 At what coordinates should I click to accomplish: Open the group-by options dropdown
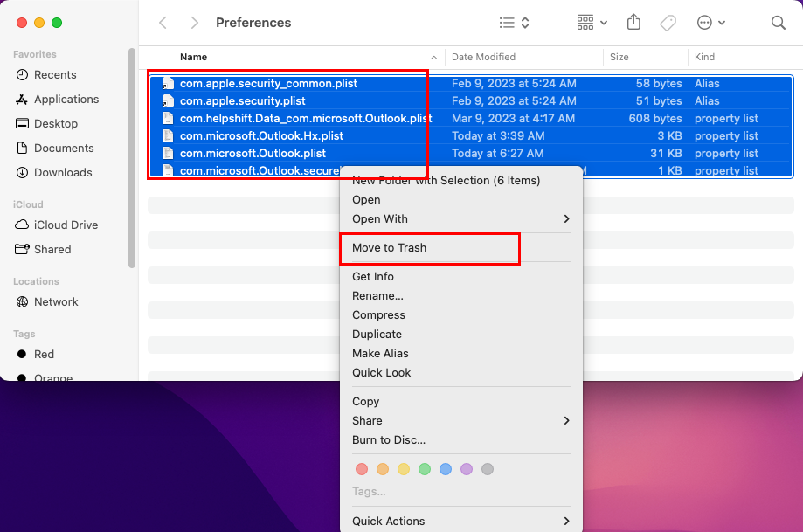tap(592, 23)
